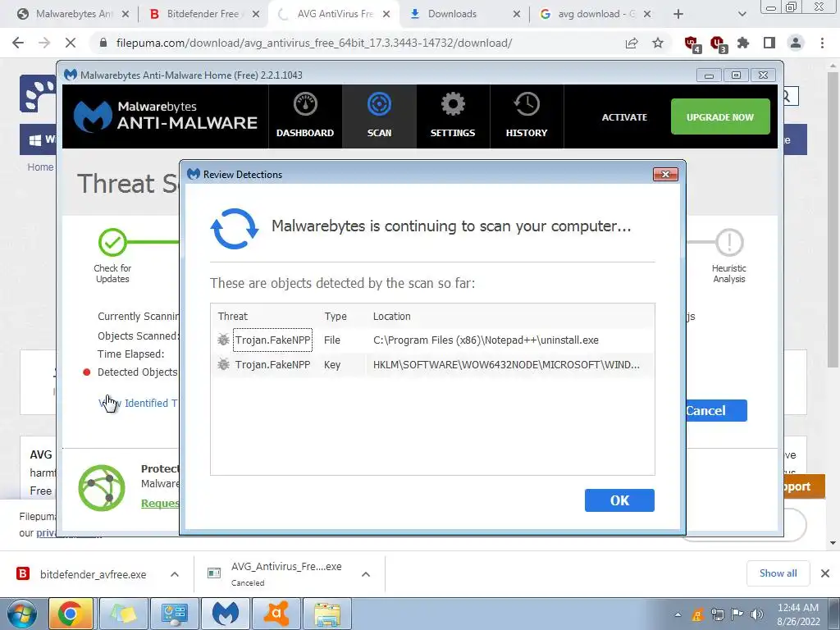The width and height of the screenshot is (840, 630).
Task: Bookmark this page with the star icon
Action: (658, 43)
